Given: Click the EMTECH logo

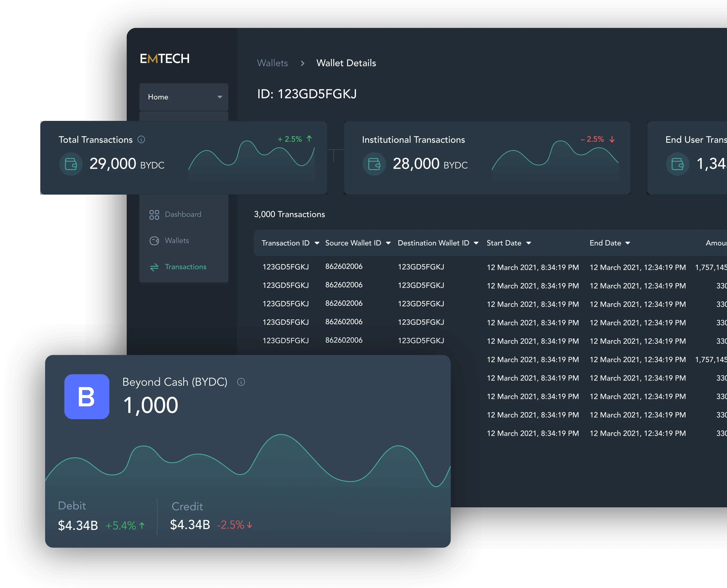Looking at the screenshot, I should pos(164,59).
